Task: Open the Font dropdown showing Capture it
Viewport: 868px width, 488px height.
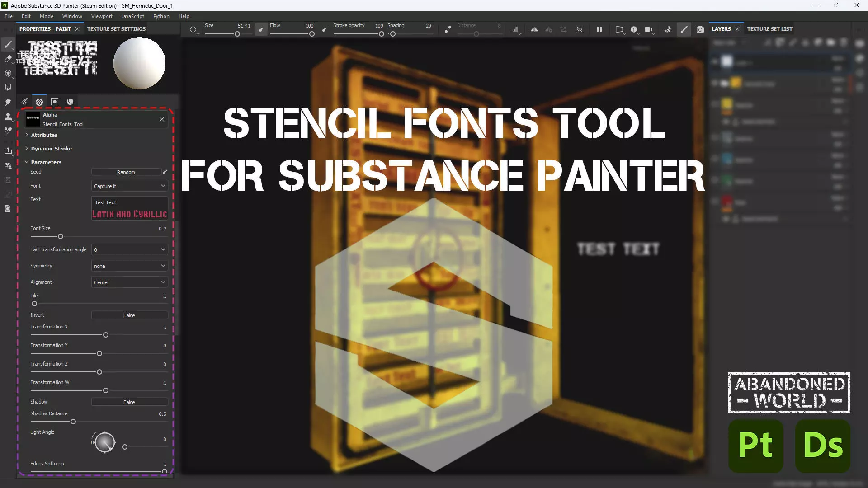Action: pos(129,186)
